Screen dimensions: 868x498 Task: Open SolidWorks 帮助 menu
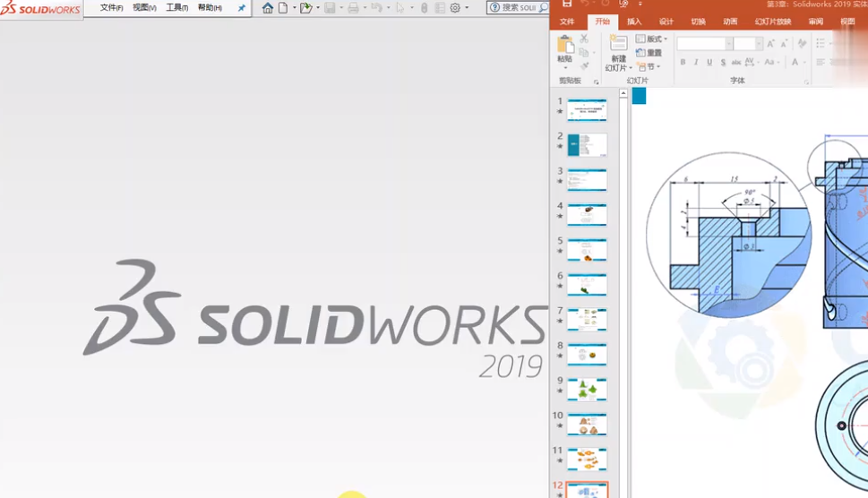[210, 8]
